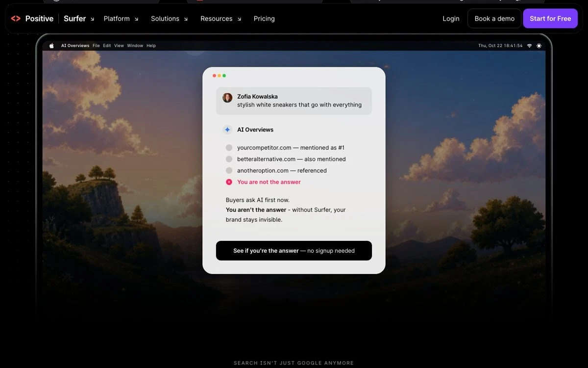Select bullet next to betteralternative.com
Image resolution: width=588 pixels, height=368 pixels.
pyautogui.click(x=229, y=159)
